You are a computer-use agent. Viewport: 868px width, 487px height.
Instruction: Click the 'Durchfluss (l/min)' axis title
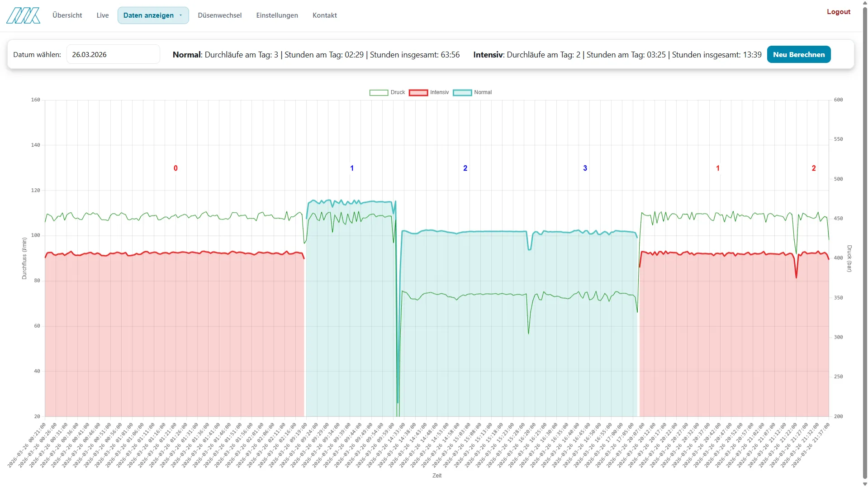pyautogui.click(x=24, y=258)
